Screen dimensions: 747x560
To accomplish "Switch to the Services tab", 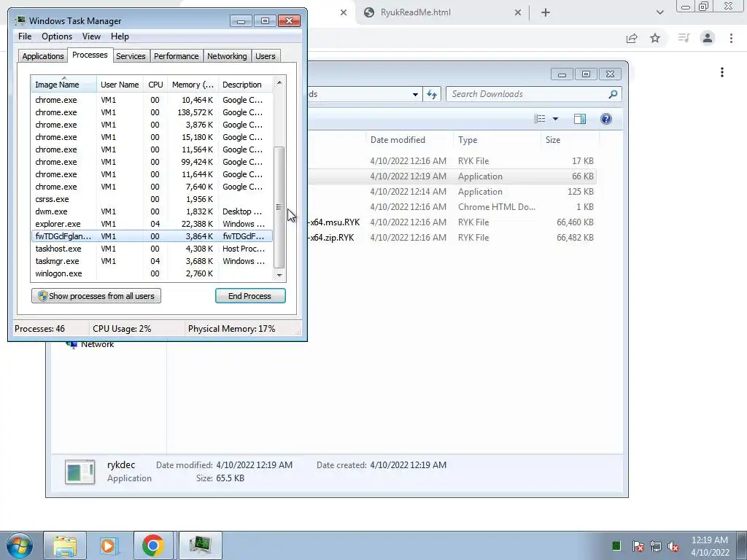I will [131, 56].
